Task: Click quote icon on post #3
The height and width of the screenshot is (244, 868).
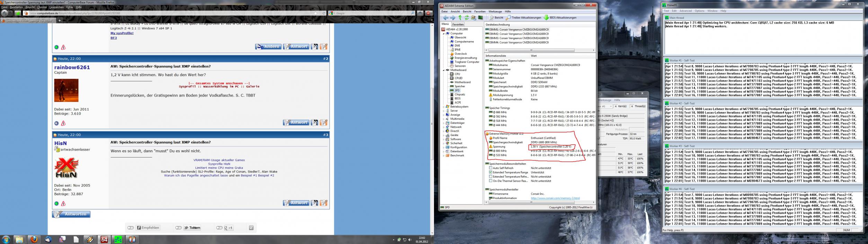Action: [x=315, y=203]
